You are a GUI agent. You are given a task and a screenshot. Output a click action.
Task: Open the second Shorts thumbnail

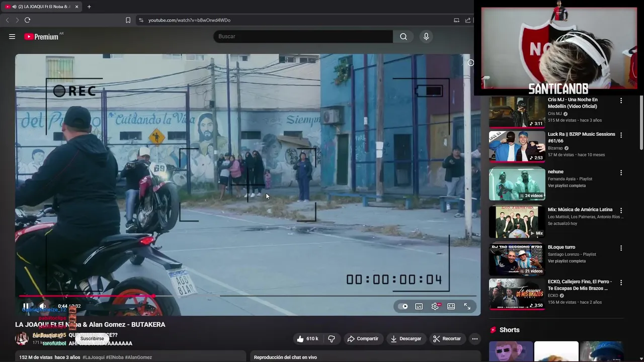556,351
